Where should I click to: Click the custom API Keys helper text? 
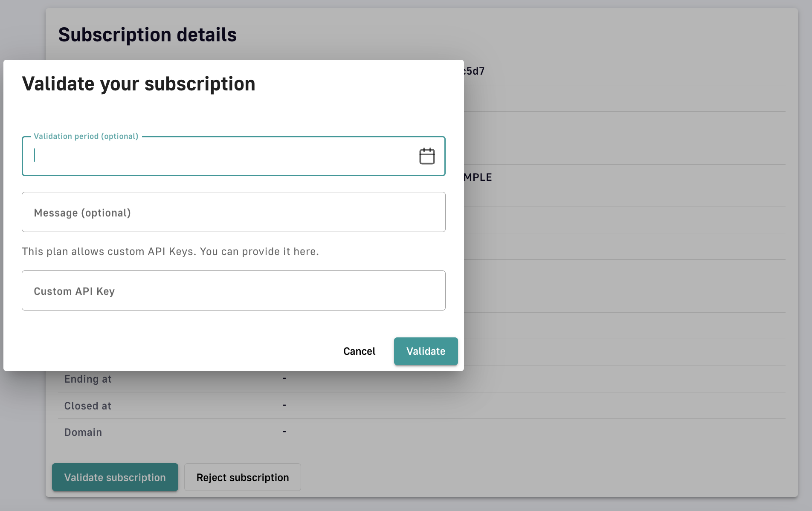tap(170, 252)
